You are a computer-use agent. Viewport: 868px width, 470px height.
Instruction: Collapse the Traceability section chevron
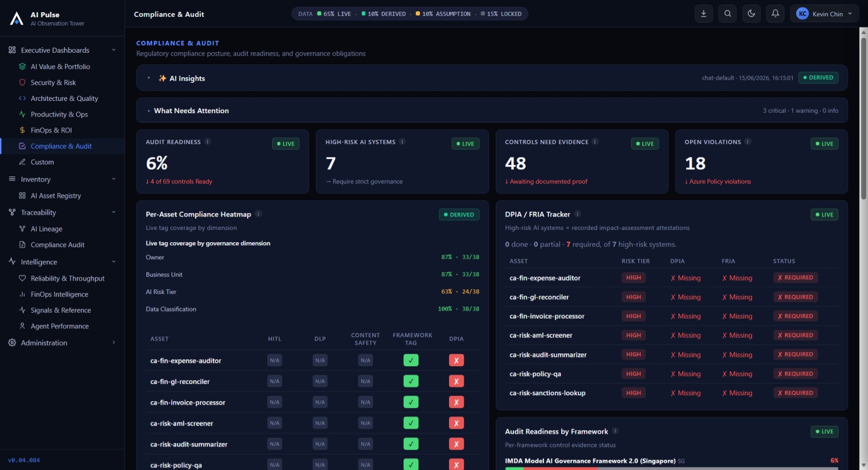pos(114,212)
